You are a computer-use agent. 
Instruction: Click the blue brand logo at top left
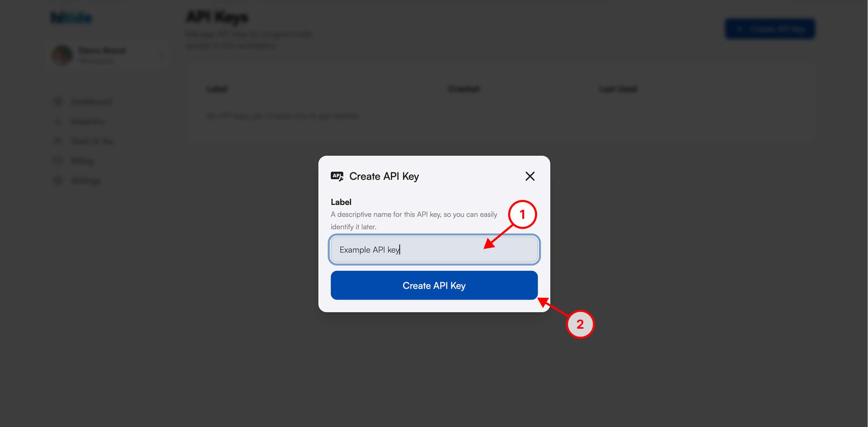click(71, 18)
